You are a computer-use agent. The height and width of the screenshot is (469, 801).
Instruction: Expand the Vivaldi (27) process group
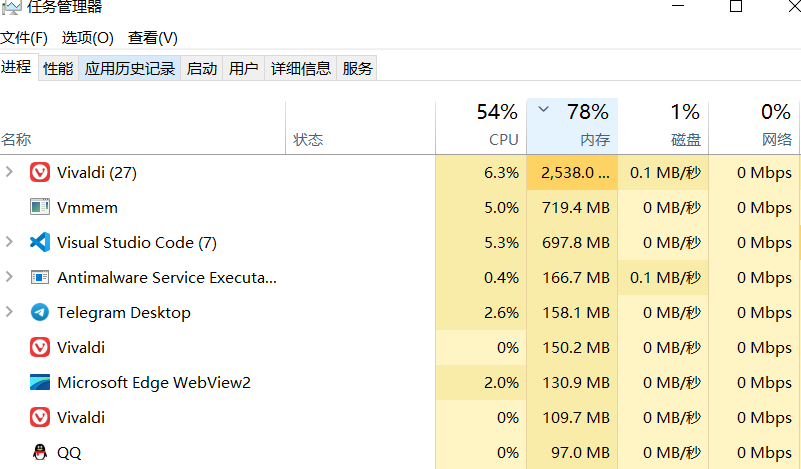tap(9, 172)
